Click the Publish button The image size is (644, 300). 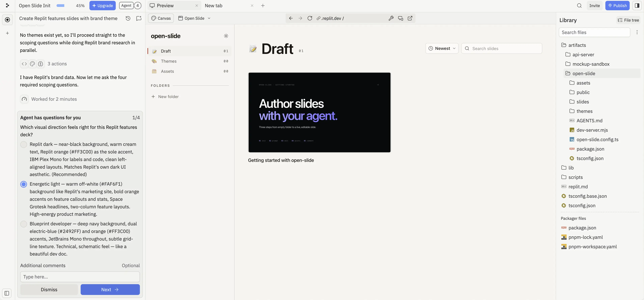point(617,6)
